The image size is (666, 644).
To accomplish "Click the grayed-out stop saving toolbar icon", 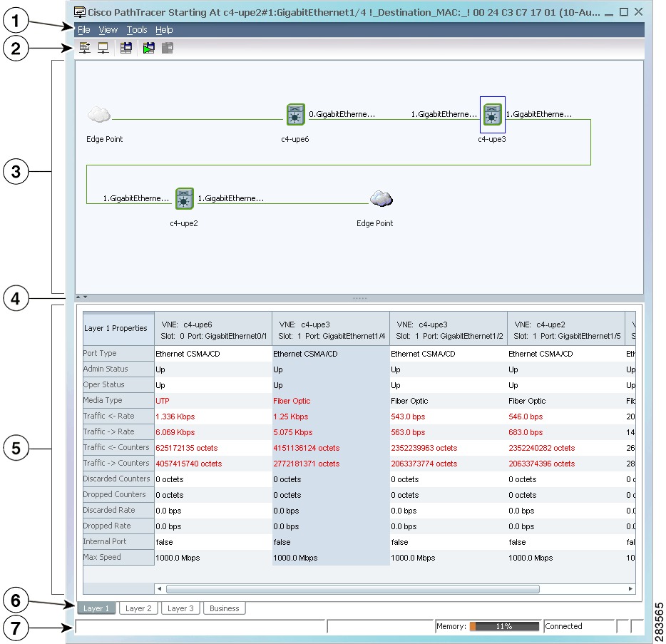I will pyautogui.click(x=168, y=48).
